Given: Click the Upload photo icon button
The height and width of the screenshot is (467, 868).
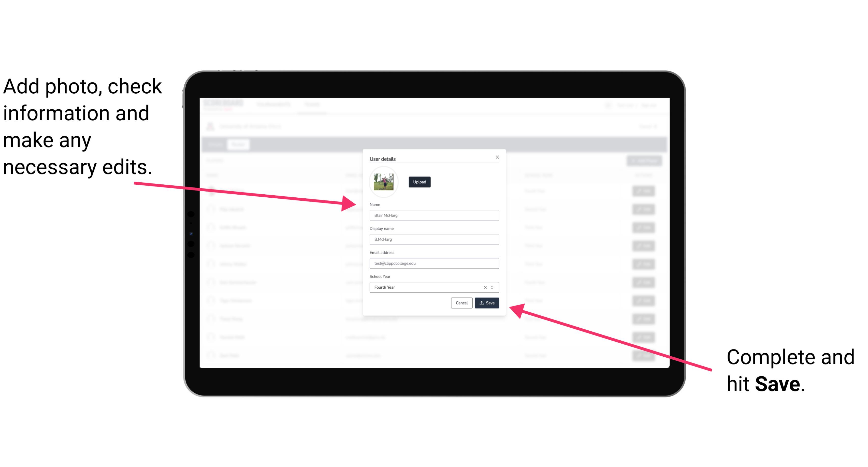Looking at the screenshot, I should [419, 182].
